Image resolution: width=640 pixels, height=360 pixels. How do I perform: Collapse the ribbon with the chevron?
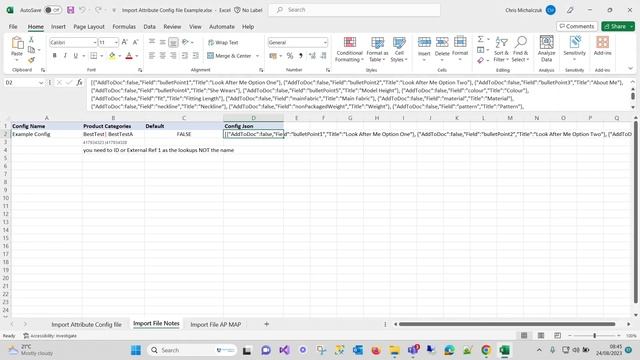point(631,69)
